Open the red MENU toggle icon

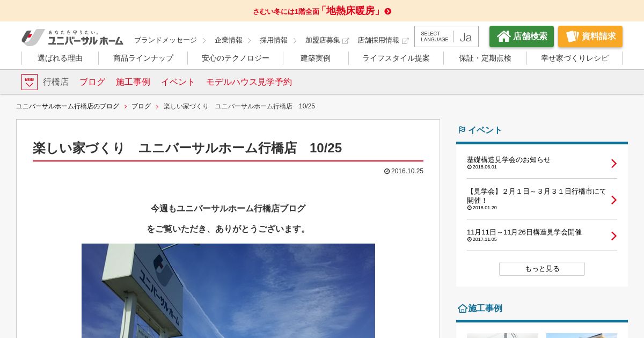pyautogui.click(x=30, y=82)
